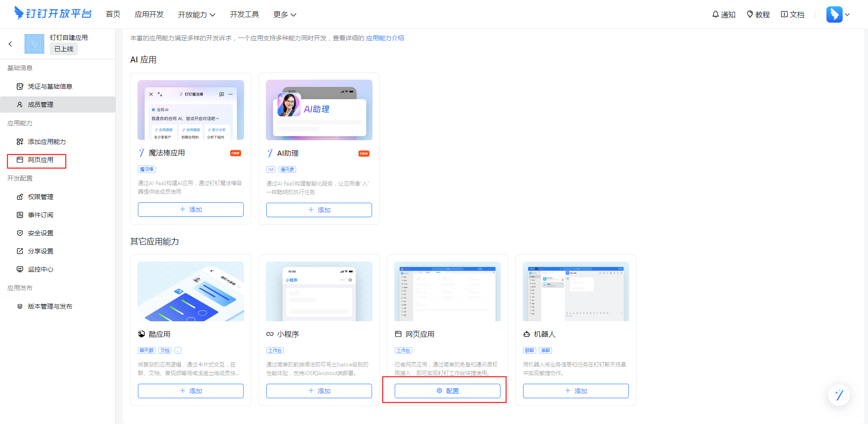Screen dimensions: 868x424
Task: Expand the 开放能力 dropdown menu
Action: point(197,14)
